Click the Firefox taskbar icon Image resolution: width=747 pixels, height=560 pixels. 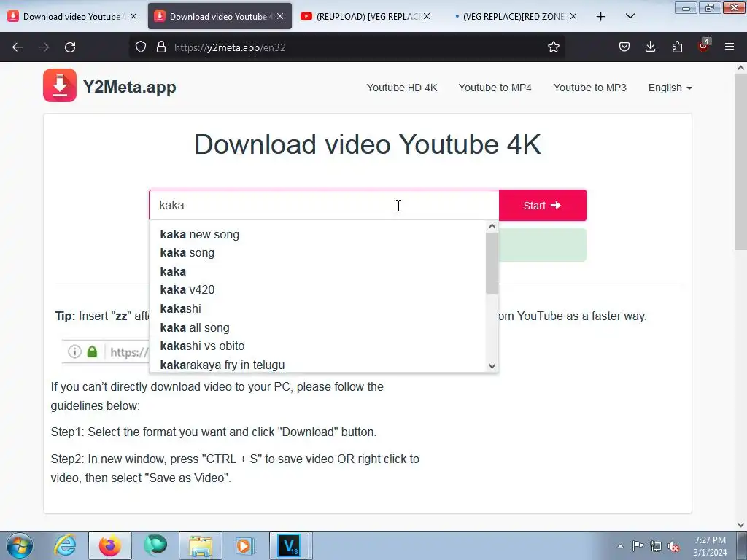click(110, 545)
